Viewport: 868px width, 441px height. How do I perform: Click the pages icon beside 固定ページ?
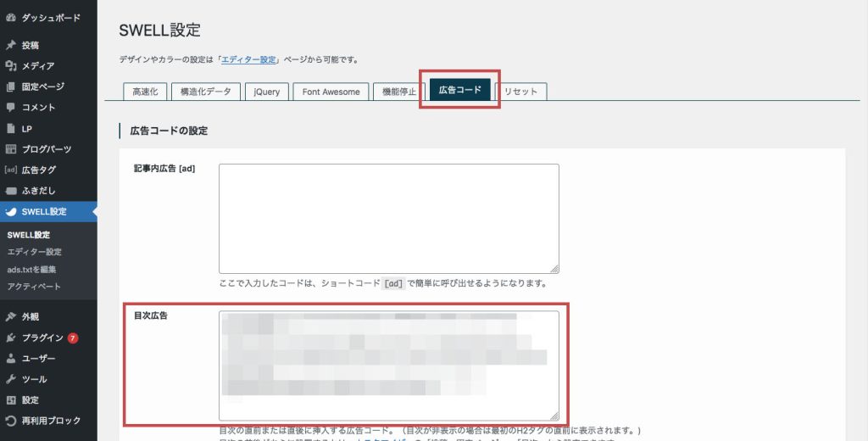10,87
